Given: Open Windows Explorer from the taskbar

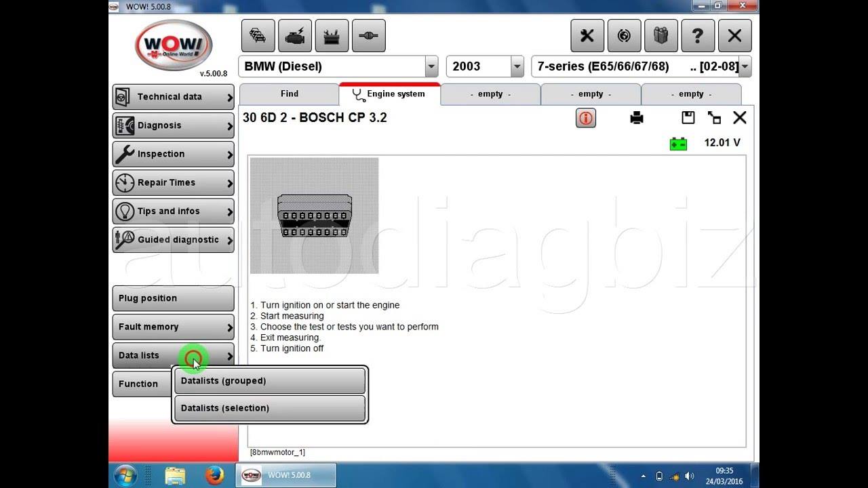Looking at the screenshot, I should (x=175, y=475).
